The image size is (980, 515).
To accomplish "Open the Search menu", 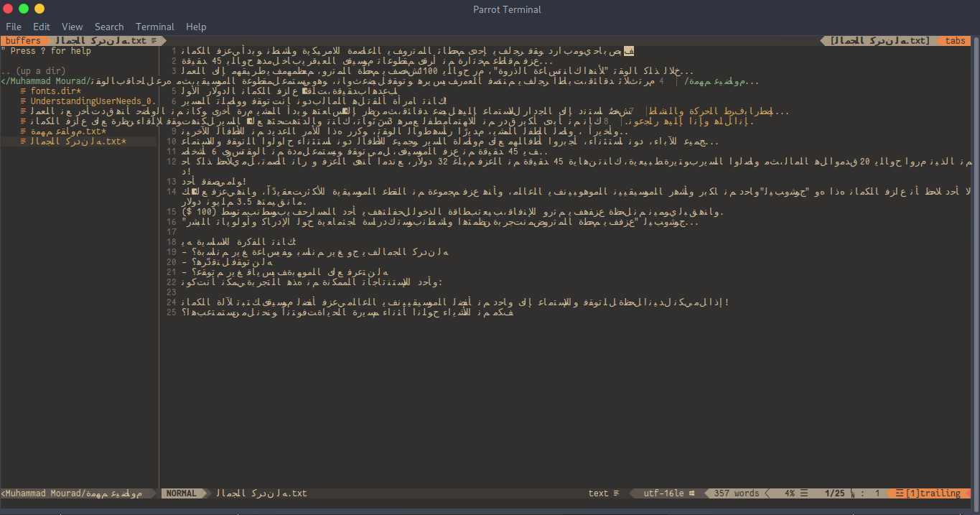I will click(x=109, y=27).
